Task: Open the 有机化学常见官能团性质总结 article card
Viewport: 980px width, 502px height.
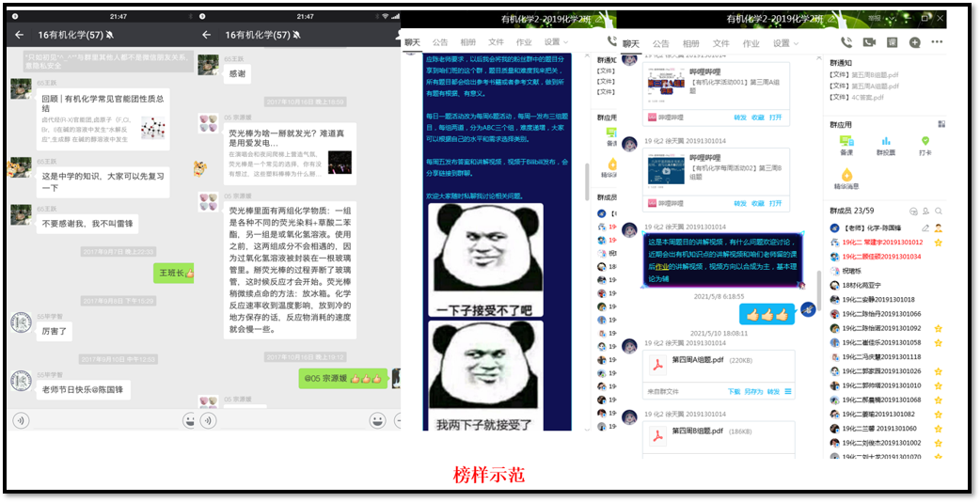Action: pyautogui.click(x=103, y=118)
